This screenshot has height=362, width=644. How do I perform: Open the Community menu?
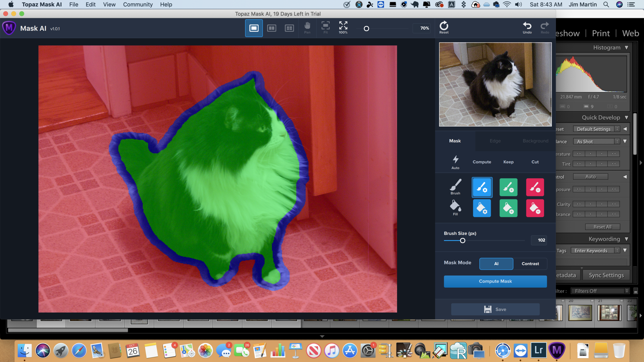click(138, 5)
